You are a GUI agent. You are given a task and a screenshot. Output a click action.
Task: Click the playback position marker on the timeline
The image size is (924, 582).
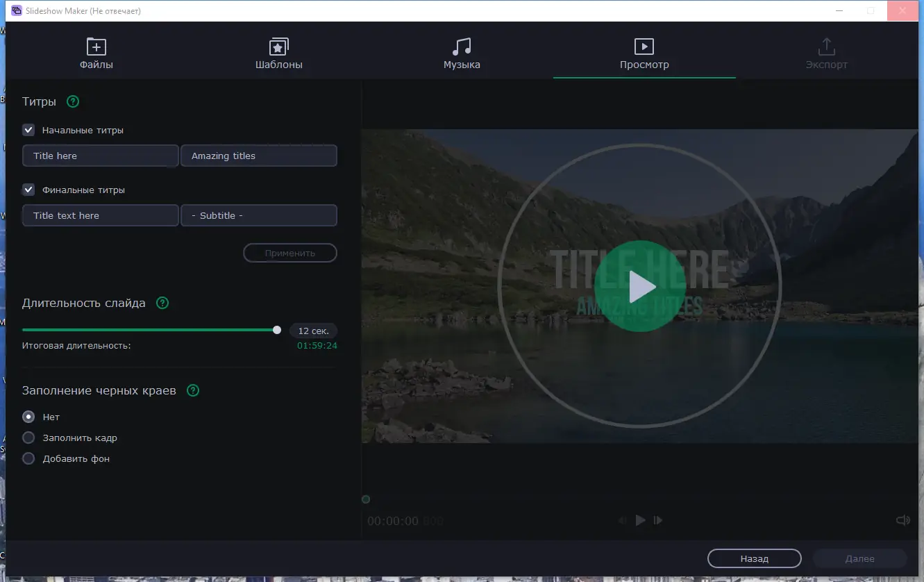366,499
